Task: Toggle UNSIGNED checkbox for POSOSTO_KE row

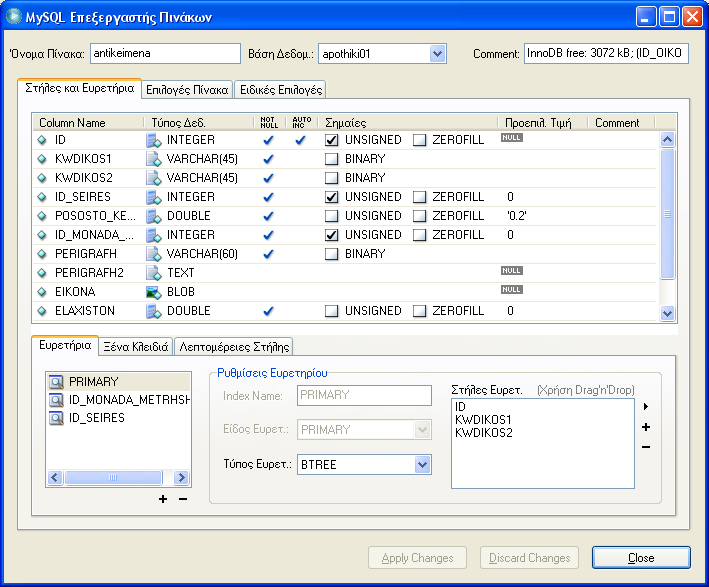Action: point(331,216)
